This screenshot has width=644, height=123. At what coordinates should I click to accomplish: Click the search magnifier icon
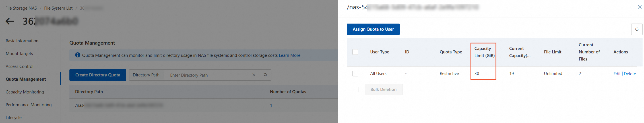(265, 75)
